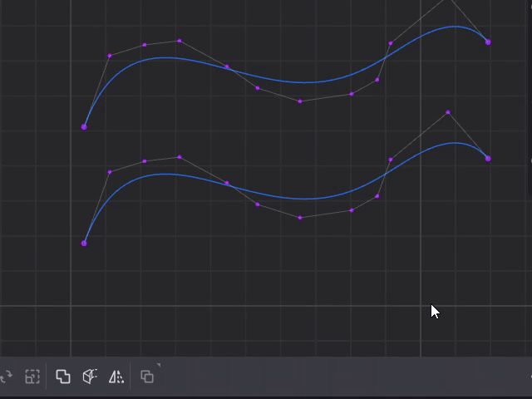The image size is (532, 399).
Task: Pick the lower curve's right endpoint
Action: point(488,159)
